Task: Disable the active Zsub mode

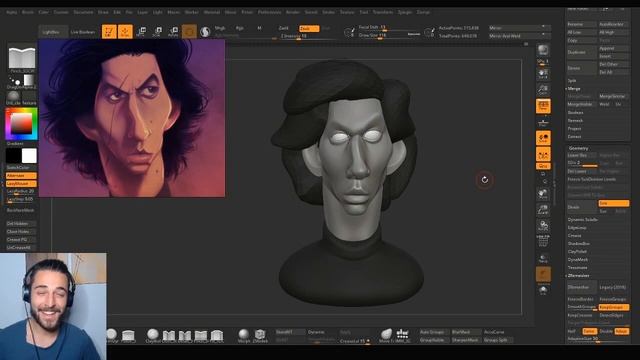Action: (309, 28)
